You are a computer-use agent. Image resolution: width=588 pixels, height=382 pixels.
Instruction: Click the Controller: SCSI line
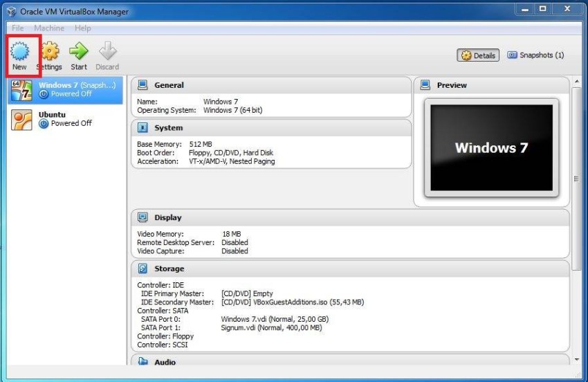[163, 345]
